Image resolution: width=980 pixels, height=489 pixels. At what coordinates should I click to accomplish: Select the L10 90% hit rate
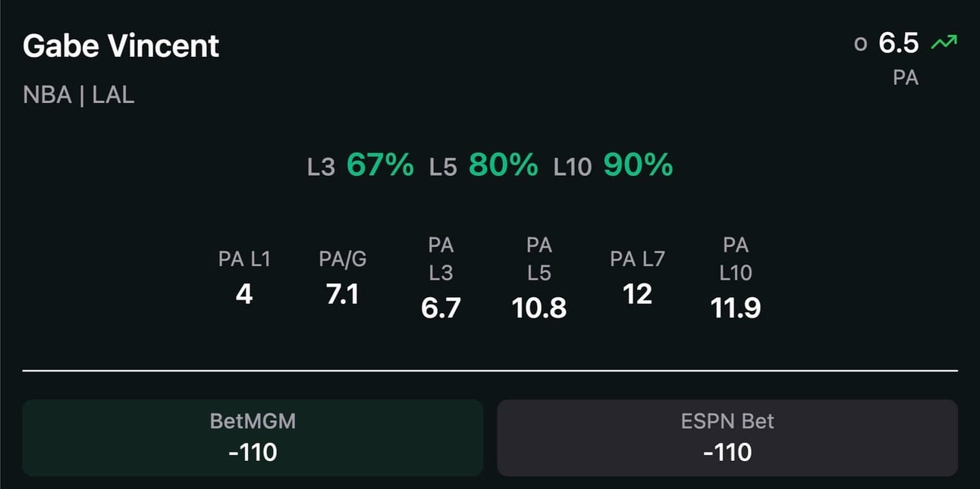(x=613, y=165)
